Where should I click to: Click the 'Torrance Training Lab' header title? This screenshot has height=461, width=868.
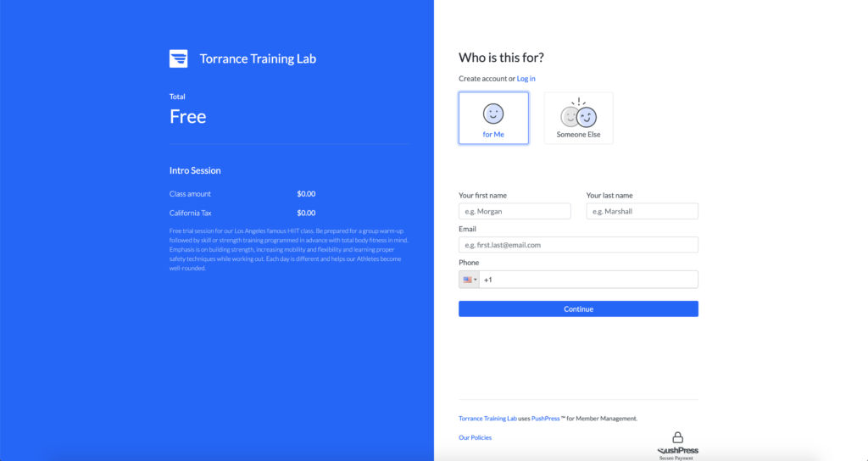258,58
